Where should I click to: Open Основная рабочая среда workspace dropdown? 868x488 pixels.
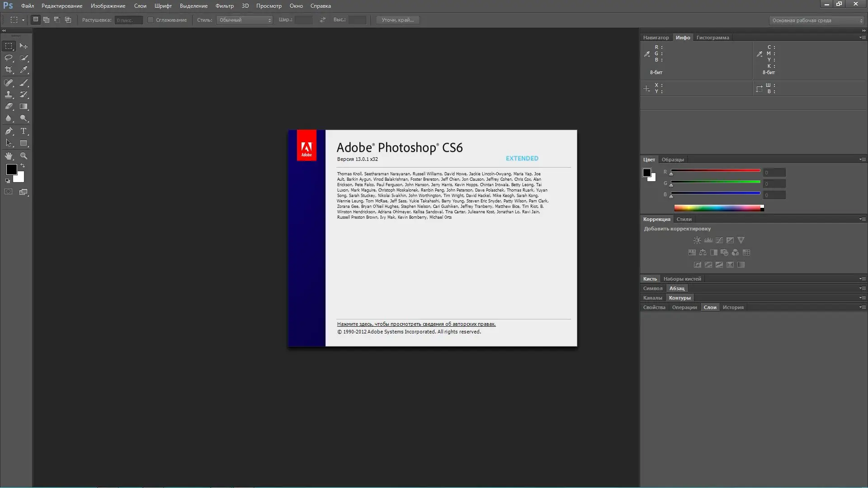click(816, 20)
